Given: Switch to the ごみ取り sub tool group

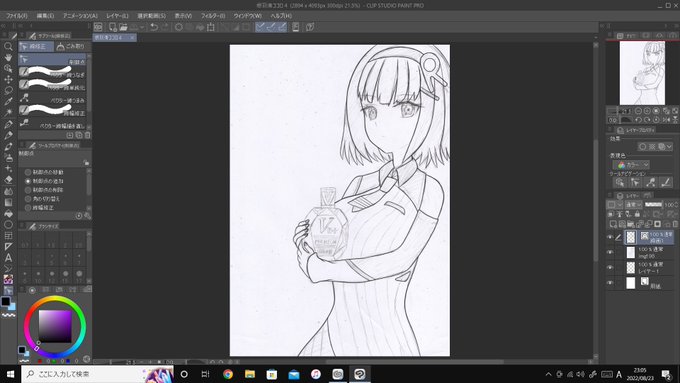Looking at the screenshot, I should tap(72, 46).
